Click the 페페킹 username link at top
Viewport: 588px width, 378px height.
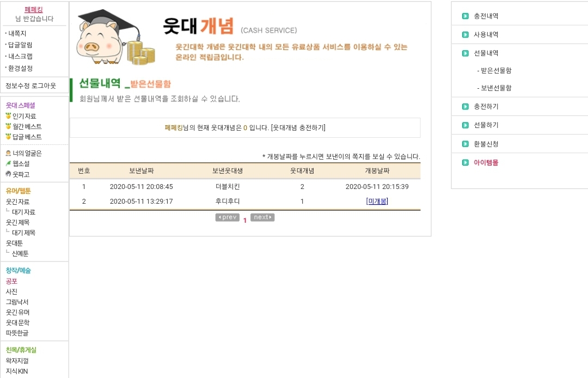tap(34, 10)
